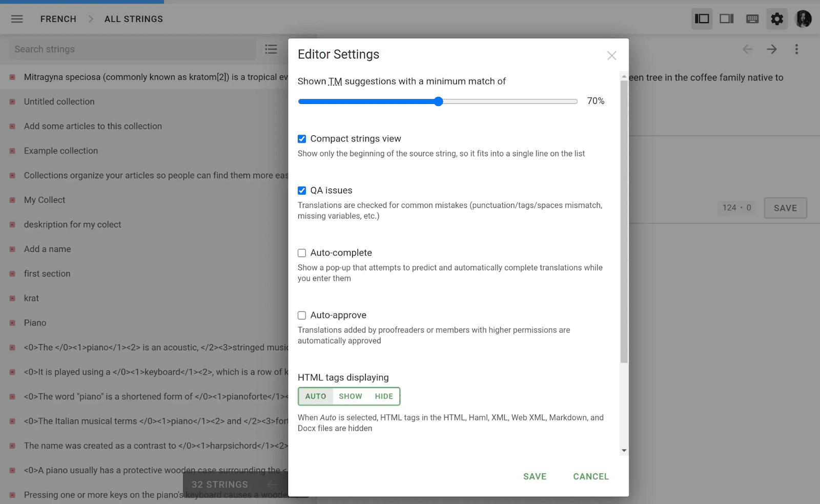Open the hamburger main menu
This screenshot has height=504, width=820.
click(17, 19)
